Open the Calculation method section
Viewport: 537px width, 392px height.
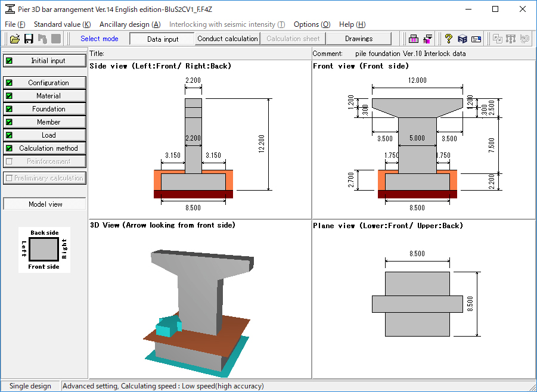click(45, 148)
